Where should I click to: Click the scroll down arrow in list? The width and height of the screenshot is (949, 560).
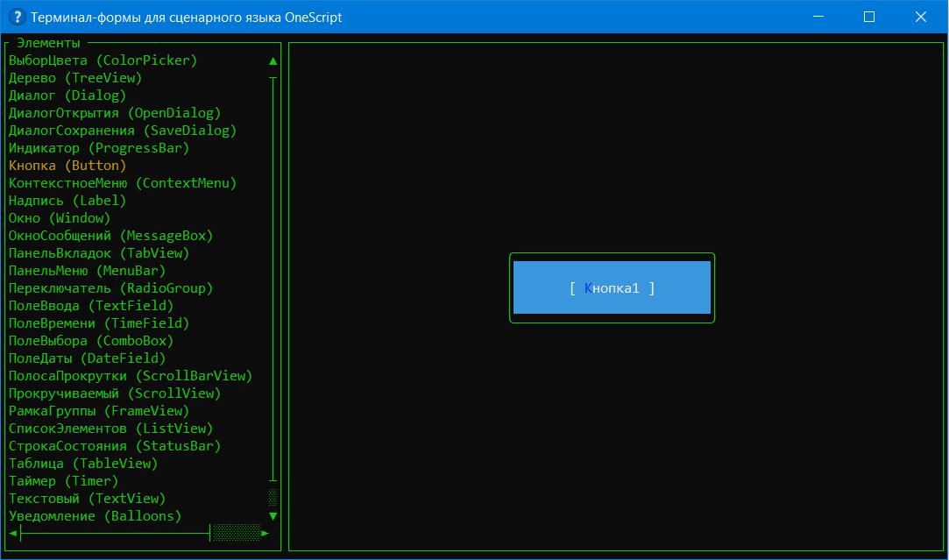[x=273, y=516]
